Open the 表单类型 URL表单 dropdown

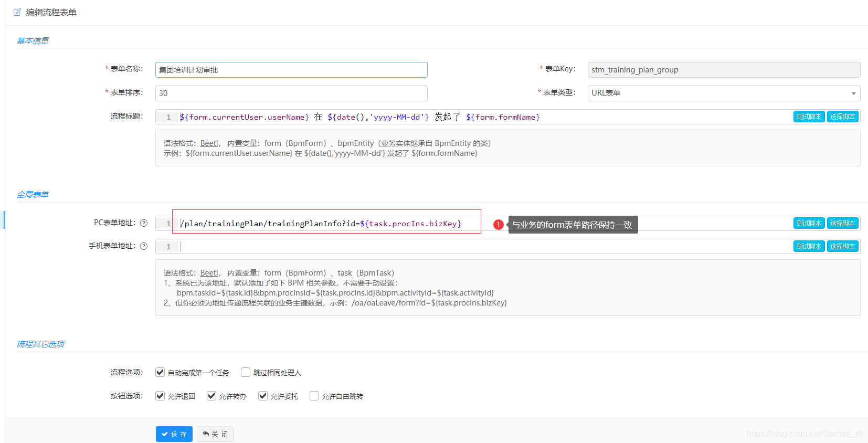click(724, 93)
